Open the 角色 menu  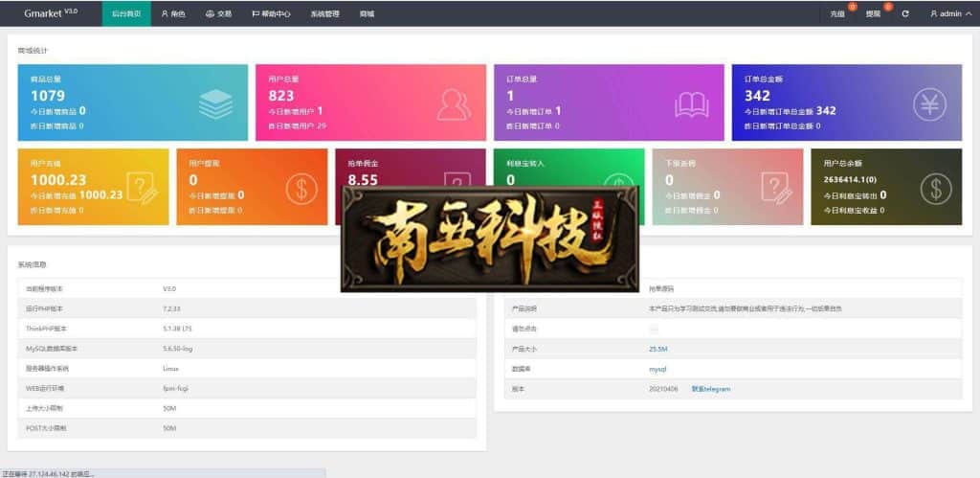click(173, 13)
